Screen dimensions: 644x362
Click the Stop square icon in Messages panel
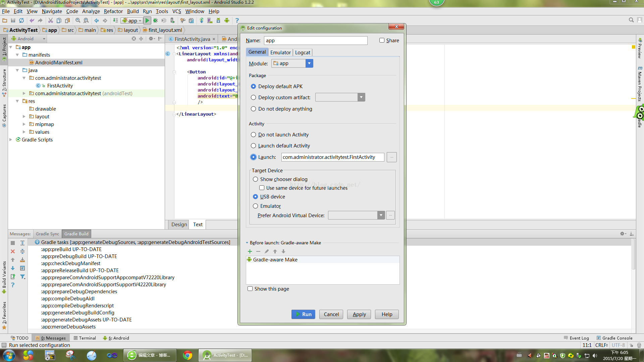point(13,243)
